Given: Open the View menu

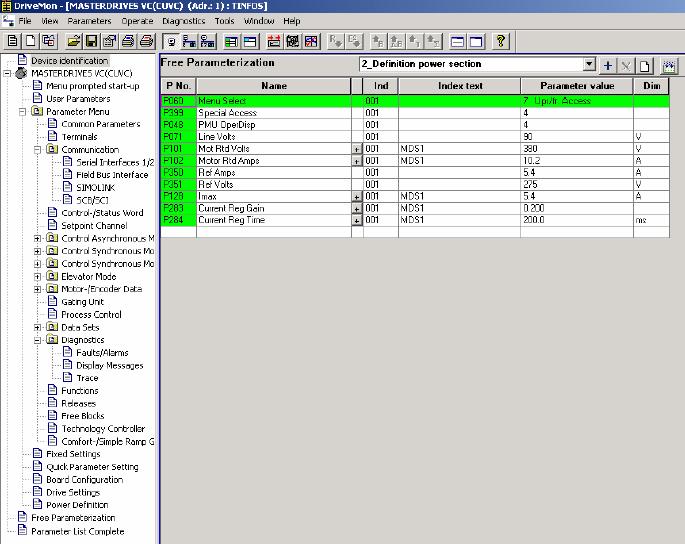Looking at the screenshot, I should pyautogui.click(x=49, y=21).
